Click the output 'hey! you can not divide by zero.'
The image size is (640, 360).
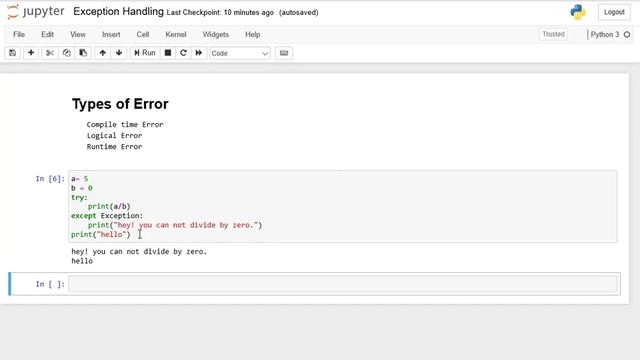coord(139,252)
